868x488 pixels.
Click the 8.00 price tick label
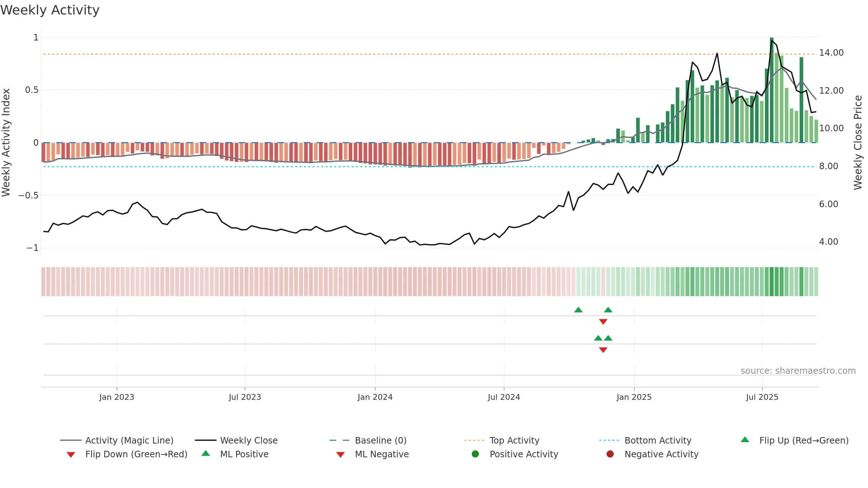(x=829, y=166)
